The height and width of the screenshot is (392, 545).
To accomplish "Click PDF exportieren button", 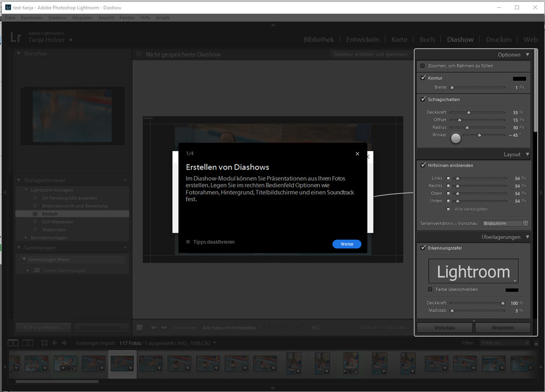I will click(43, 328).
